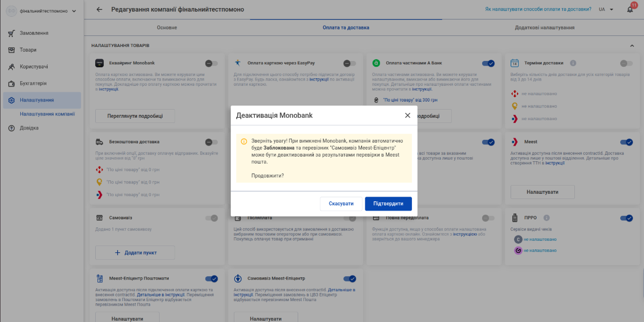Click the Терміни доставки calendar icon
Viewport: 644px width, 322px height.
click(x=514, y=63)
